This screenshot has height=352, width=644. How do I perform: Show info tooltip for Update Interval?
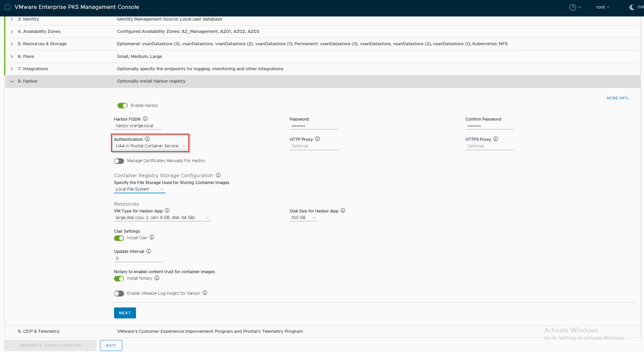(x=149, y=251)
